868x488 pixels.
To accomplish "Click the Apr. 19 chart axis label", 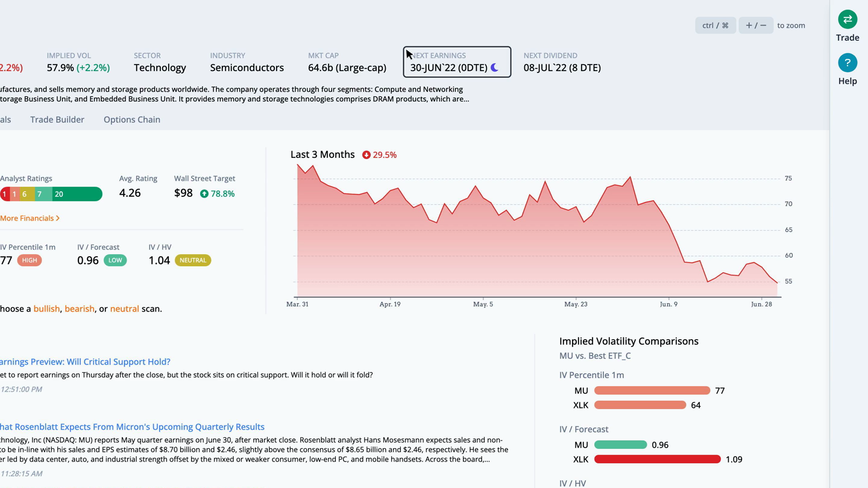I will (390, 304).
